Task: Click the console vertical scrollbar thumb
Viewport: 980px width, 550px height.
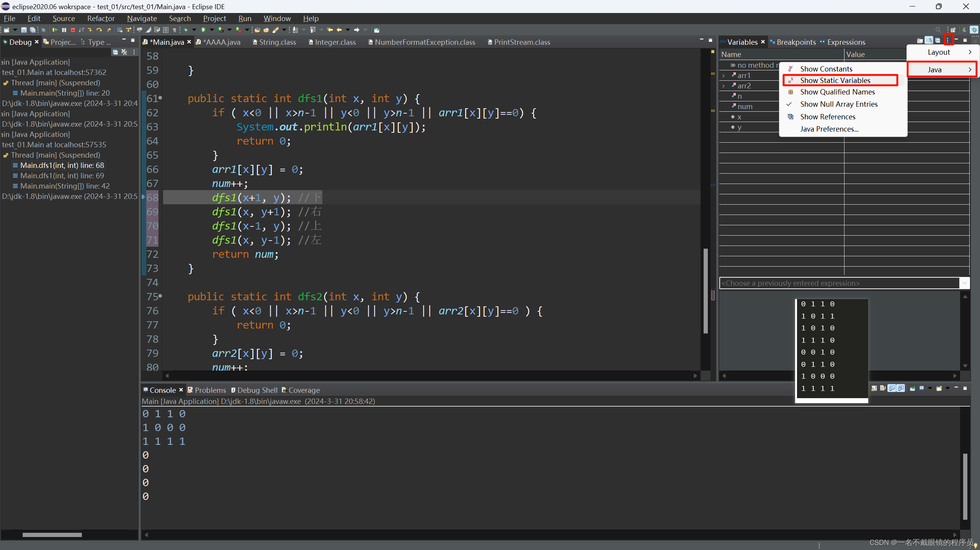Action: point(965,486)
